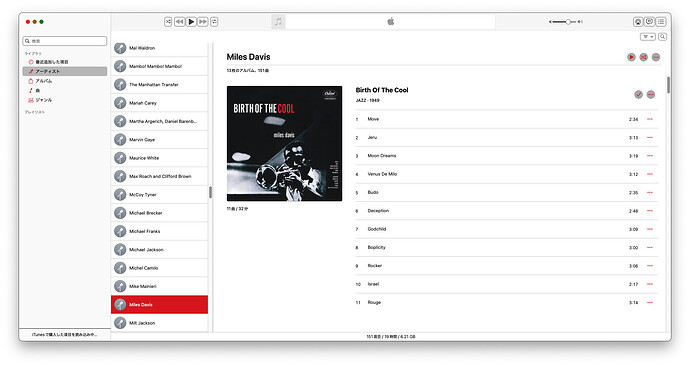Toggle repeat mode in the toolbar
Image resolution: width=690 pixels, height=366 pixels.
(214, 22)
